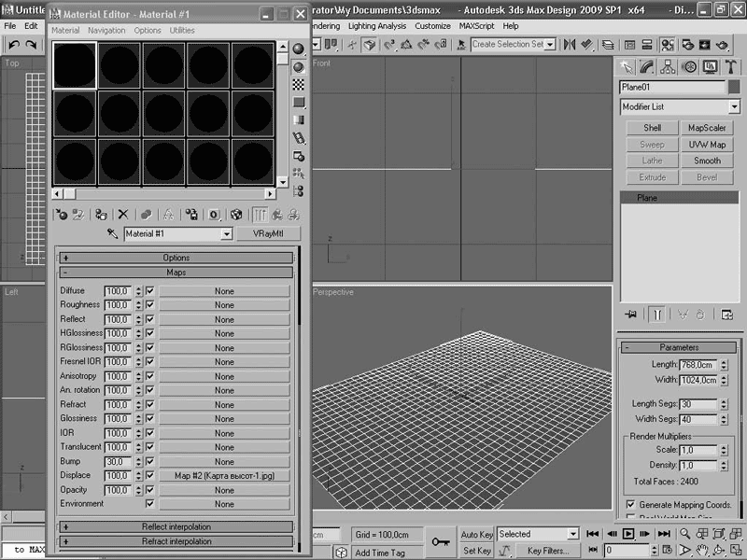Toggle Generate Mapping Coords checkbox
747x560 pixels.
(630, 505)
